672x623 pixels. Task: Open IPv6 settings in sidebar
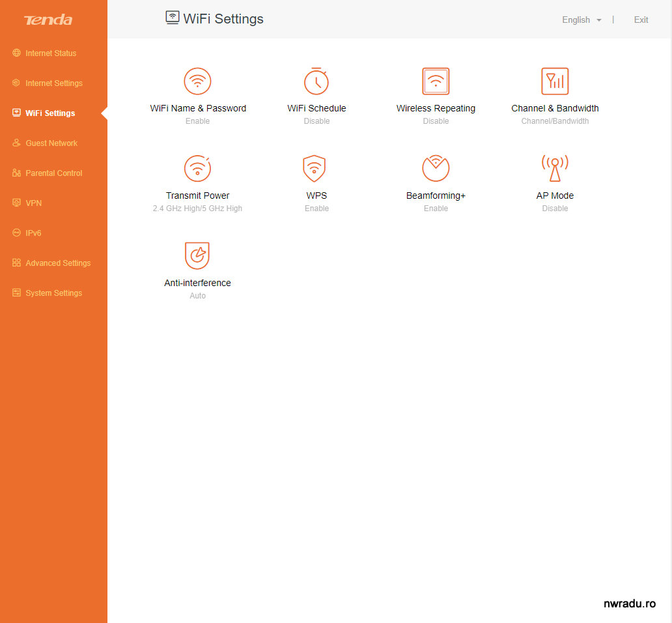click(x=33, y=233)
